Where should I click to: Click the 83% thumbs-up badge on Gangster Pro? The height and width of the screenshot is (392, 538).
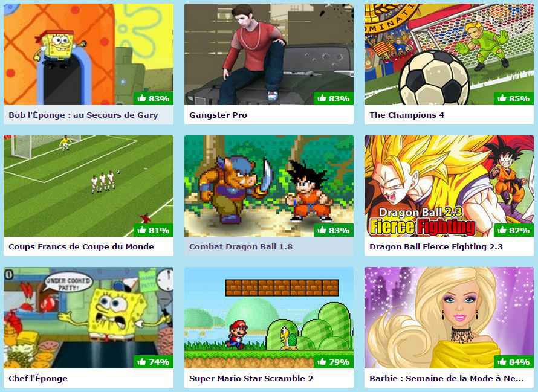pos(334,98)
